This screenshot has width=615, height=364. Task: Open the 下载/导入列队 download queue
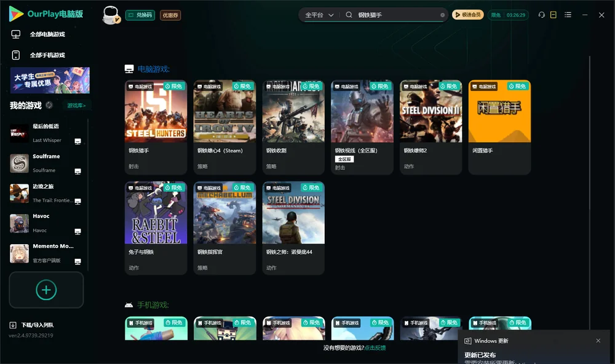coord(38,325)
